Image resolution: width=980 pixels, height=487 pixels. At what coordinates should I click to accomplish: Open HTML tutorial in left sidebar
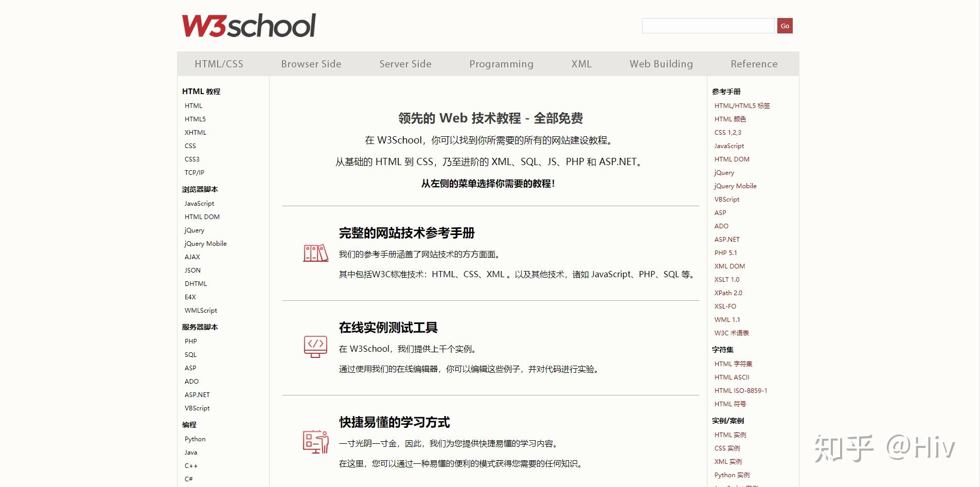coord(193,105)
